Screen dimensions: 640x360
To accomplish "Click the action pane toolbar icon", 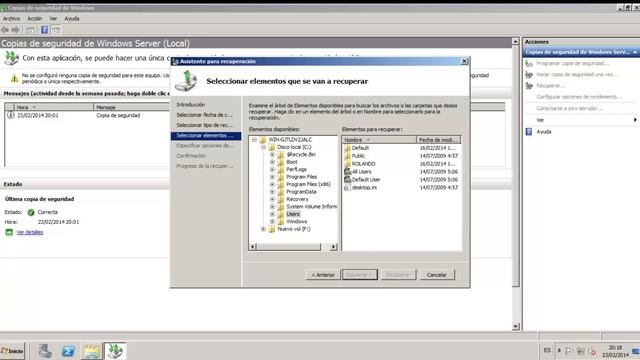I will coord(56,30).
